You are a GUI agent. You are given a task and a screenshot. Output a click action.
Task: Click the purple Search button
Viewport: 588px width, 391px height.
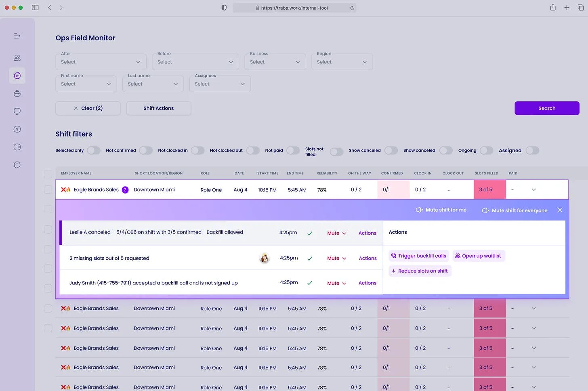point(546,108)
